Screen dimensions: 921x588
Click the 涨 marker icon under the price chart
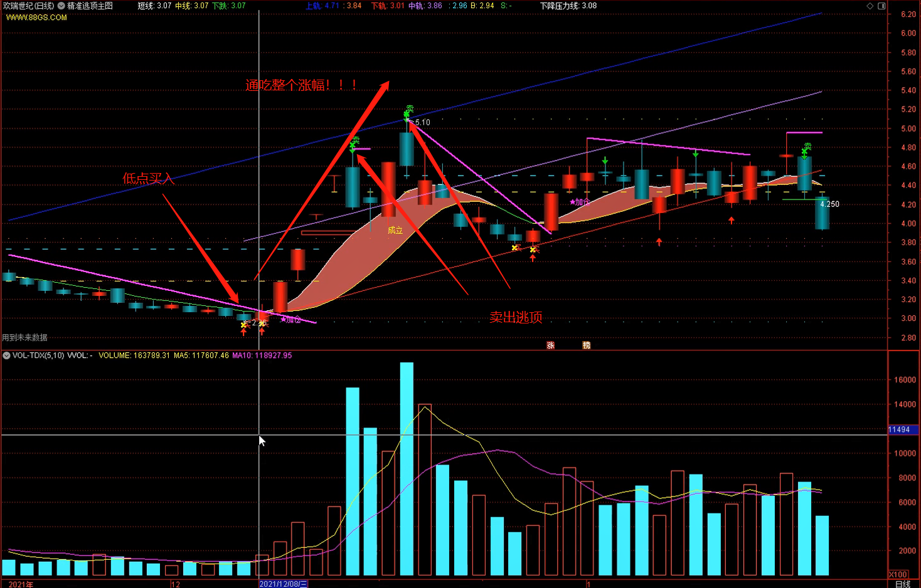click(551, 345)
